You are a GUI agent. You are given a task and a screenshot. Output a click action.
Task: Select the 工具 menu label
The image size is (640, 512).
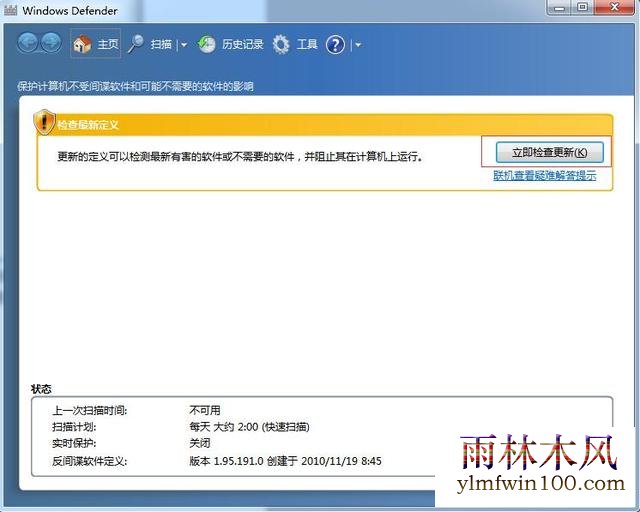(x=307, y=44)
